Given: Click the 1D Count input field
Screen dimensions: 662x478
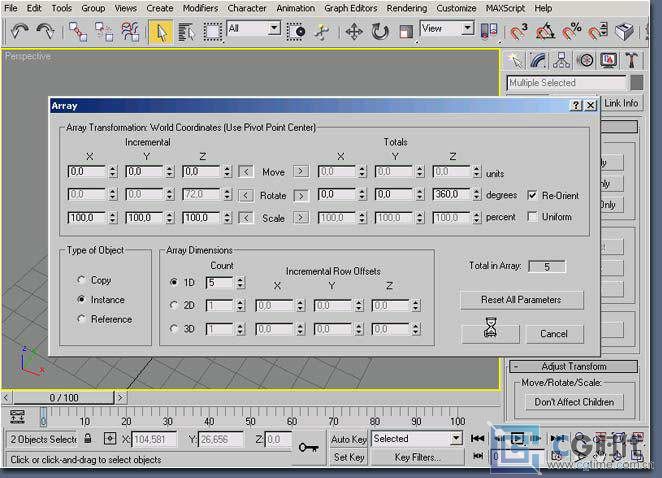Looking at the screenshot, I should (219, 282).
